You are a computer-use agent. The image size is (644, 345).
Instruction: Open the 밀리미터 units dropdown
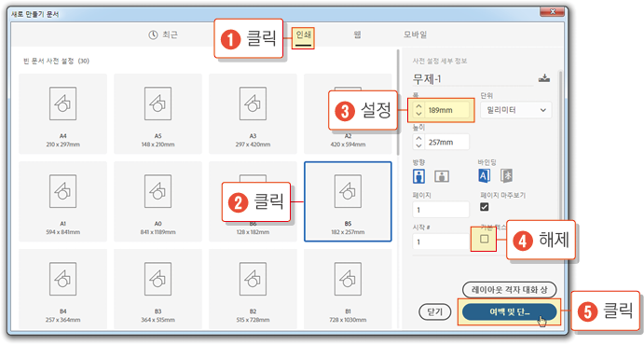click(516, 110)
